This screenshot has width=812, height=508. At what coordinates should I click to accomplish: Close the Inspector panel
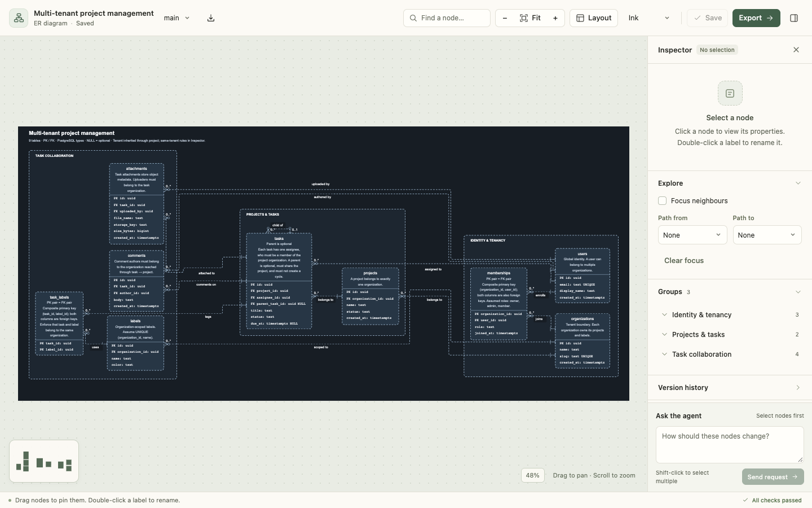796,50
